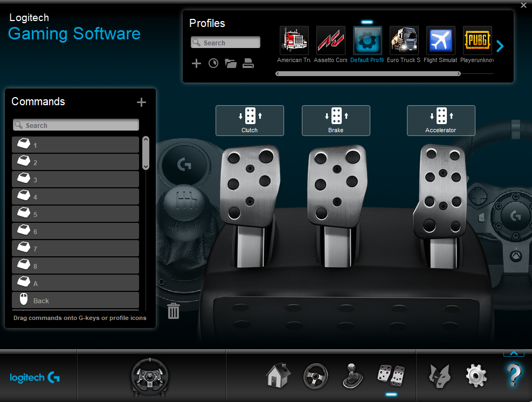This screenshot has height=402, width=532.
Task: Select command '5' in Commands list
Action: (75, 214)
